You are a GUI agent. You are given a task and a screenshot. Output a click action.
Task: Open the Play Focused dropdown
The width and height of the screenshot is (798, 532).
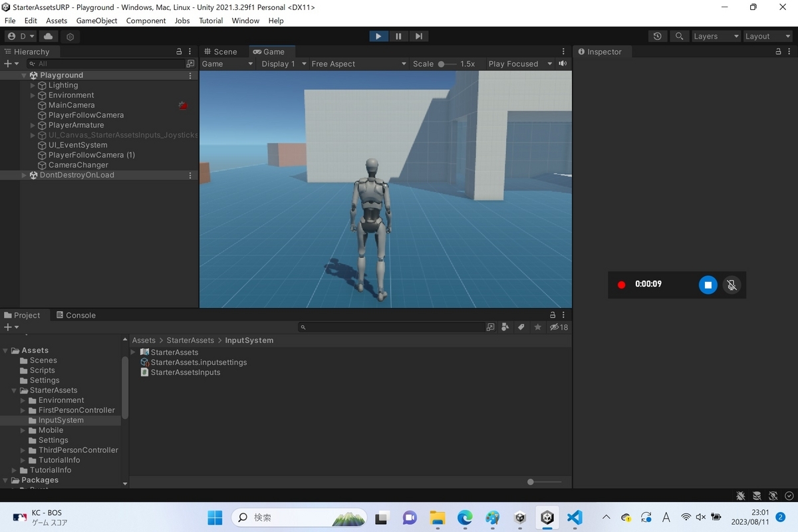520,64
